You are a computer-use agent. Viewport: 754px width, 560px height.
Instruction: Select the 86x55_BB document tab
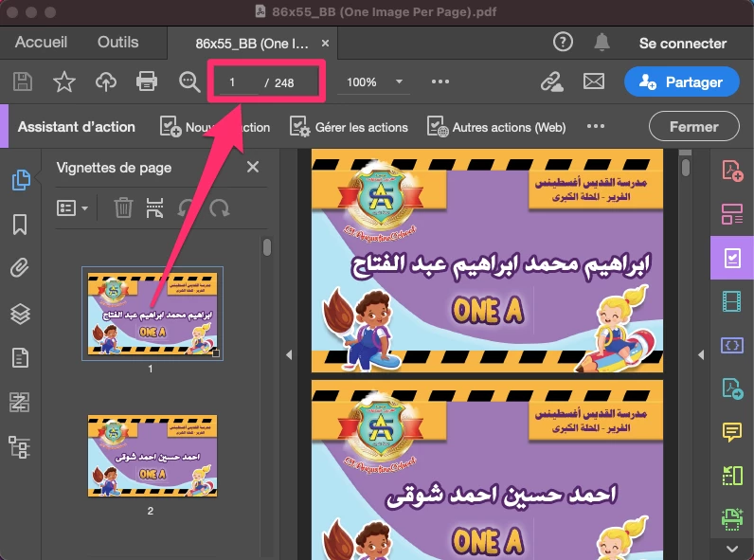coord(252,44)
